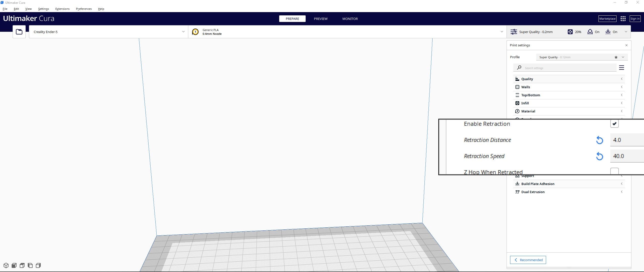Click the Sign in button

point(635,19)
